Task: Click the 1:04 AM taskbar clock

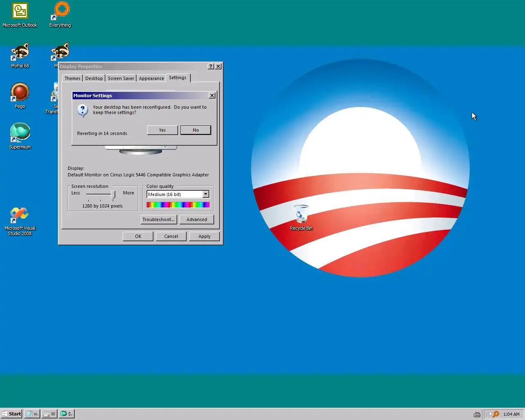Action: pos(511,414)
